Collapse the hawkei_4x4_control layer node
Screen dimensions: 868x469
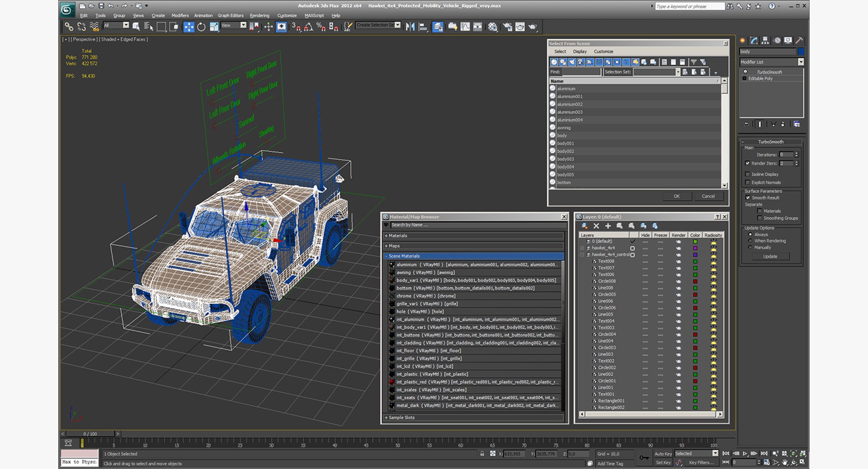582,255
